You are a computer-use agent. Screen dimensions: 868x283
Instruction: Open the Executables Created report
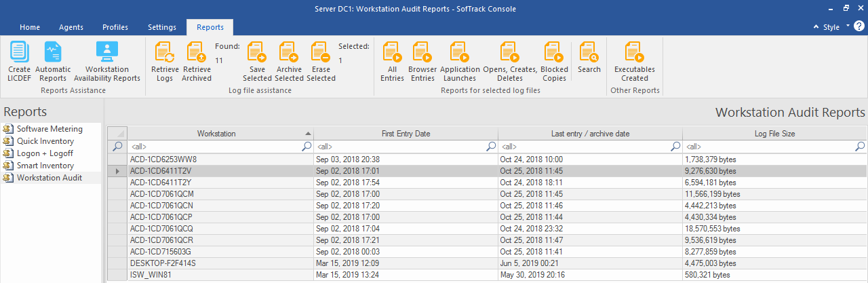click(x=635, y=61)
